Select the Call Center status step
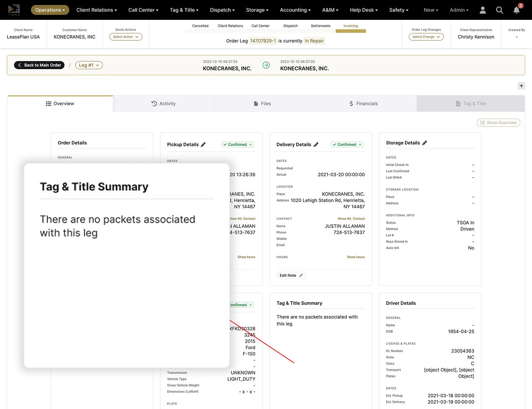This screenshot has width=532, height=409. (260, 26)
